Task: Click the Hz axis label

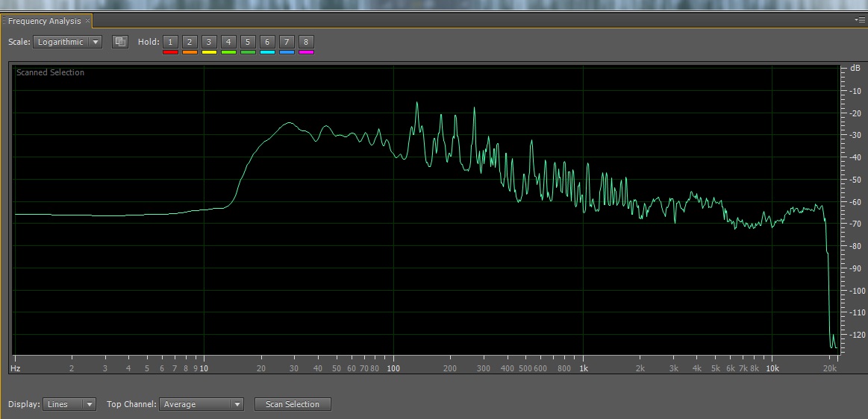Action: click(x=16, y=368)
